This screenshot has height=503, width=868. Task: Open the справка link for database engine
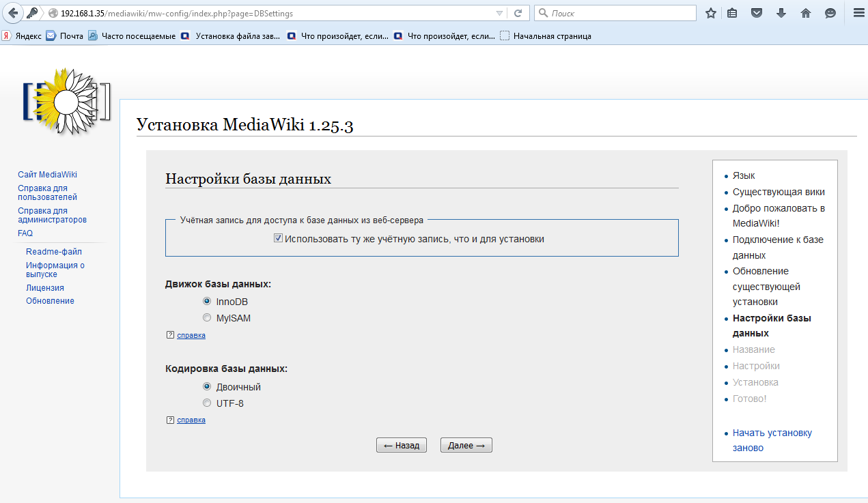coord(191,335)
